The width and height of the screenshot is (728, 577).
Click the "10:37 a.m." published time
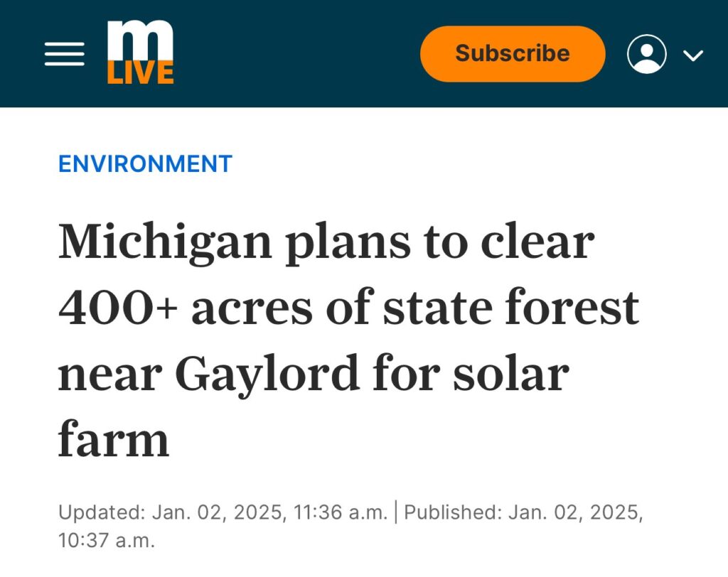107,541
